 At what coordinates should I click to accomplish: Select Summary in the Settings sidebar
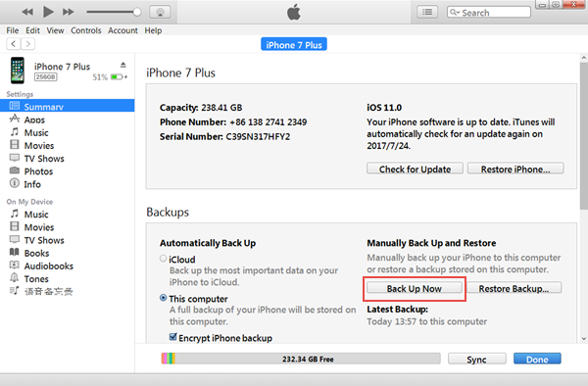point(67,106)
